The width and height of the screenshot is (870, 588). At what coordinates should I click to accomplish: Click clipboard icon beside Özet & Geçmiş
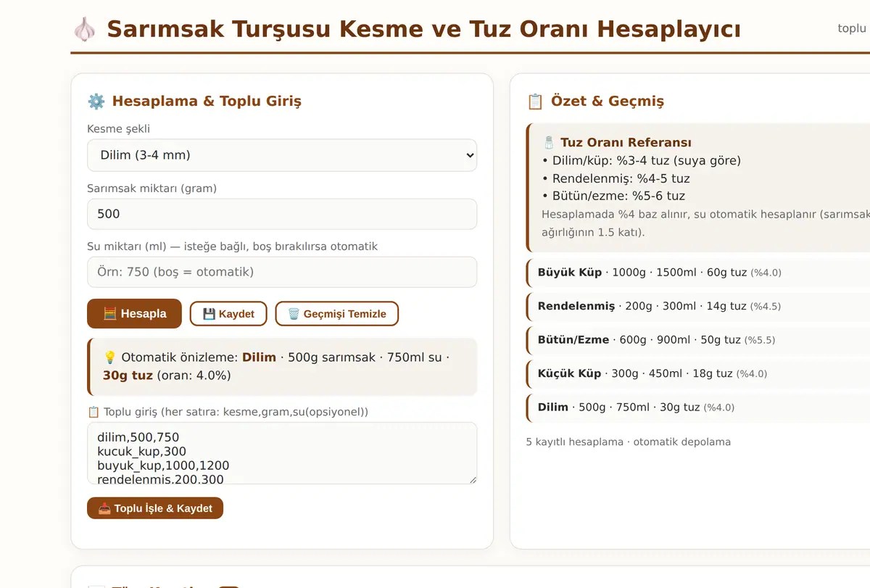[535, 102]
